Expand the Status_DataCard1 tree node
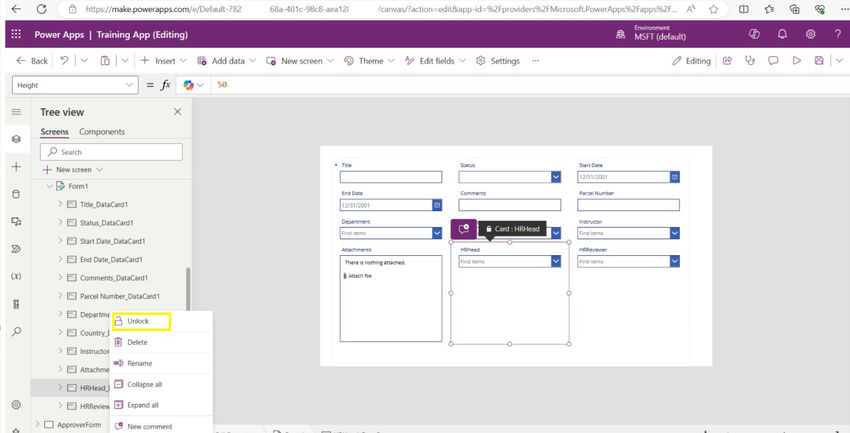The image size is (850, 433). pos(60,223)
